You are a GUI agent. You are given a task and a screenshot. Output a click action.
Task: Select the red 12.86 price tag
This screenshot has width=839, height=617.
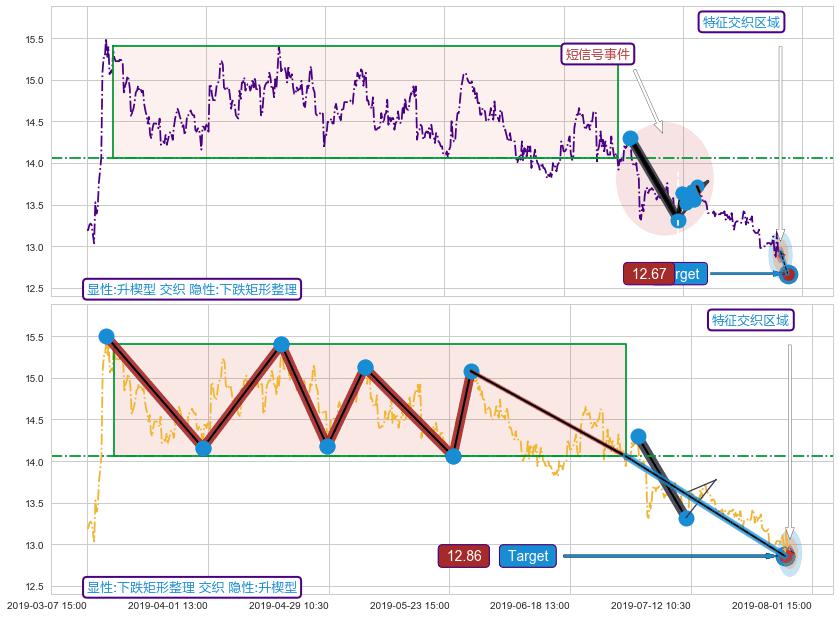click(x=464, y=556)
